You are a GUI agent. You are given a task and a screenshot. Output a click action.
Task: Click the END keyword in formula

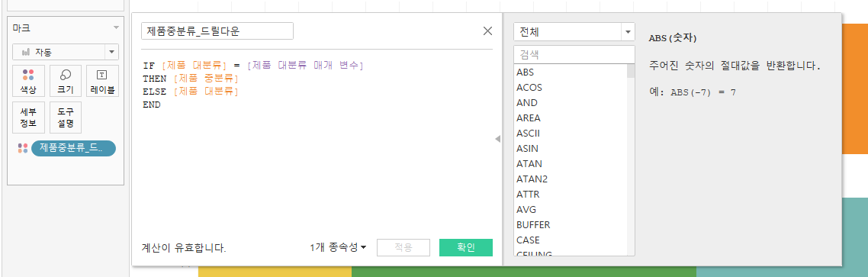[151, 104]
